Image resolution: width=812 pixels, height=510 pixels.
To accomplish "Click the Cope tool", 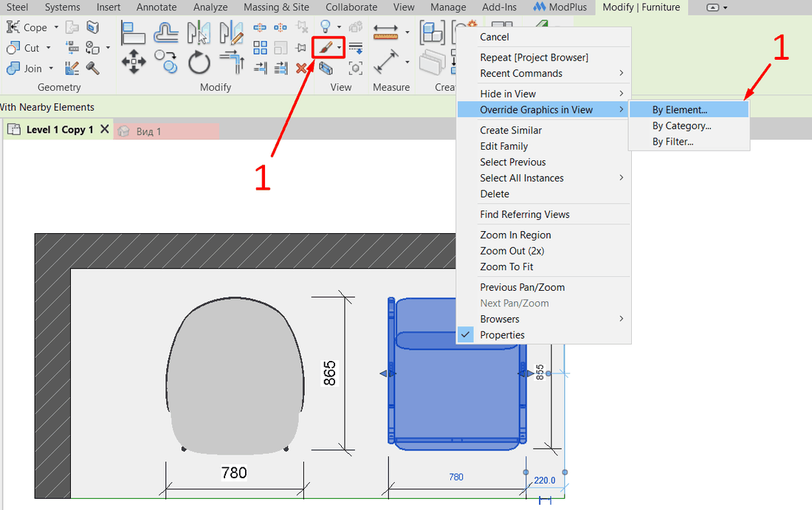I will (27, 27).
